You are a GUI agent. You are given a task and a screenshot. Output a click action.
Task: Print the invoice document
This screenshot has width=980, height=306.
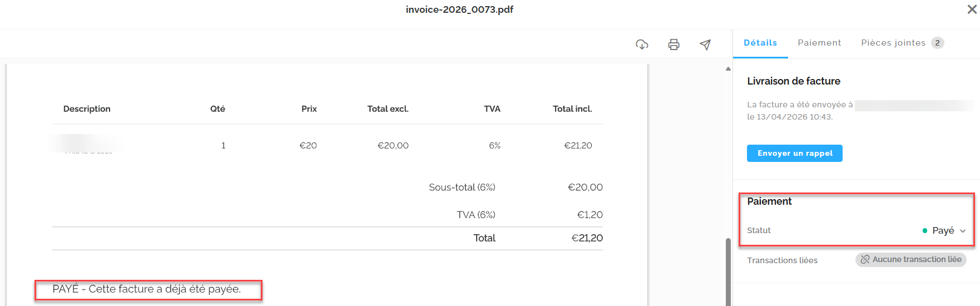[674, 45]
